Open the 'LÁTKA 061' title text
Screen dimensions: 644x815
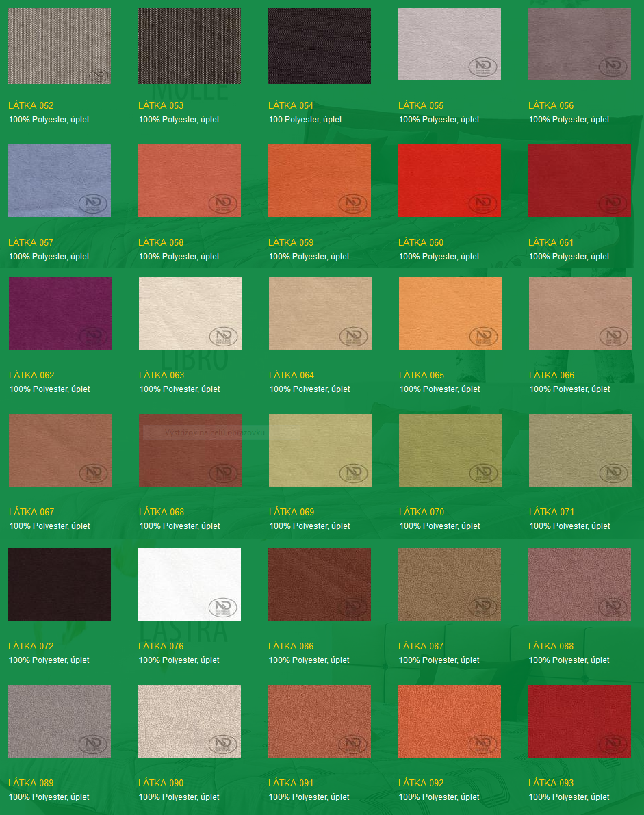[551, 242]
